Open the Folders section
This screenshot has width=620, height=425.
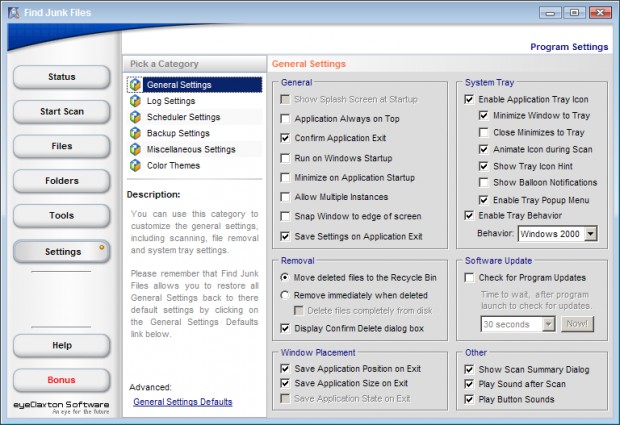tap(62, 181)
